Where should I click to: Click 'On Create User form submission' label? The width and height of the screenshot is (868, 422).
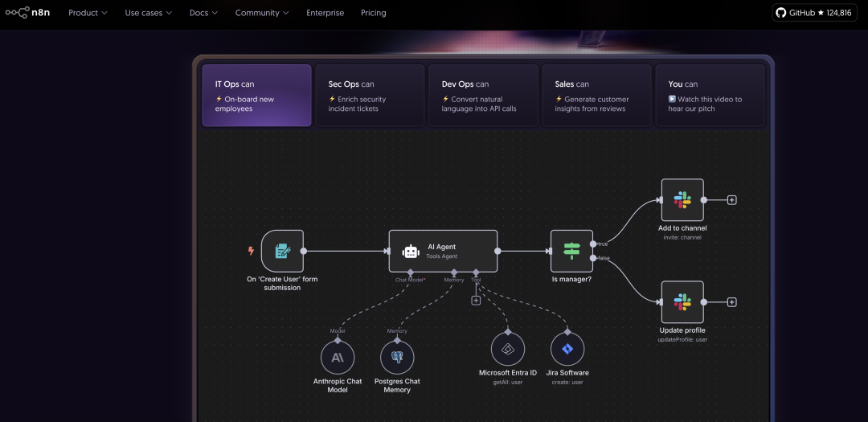[282, 284]
